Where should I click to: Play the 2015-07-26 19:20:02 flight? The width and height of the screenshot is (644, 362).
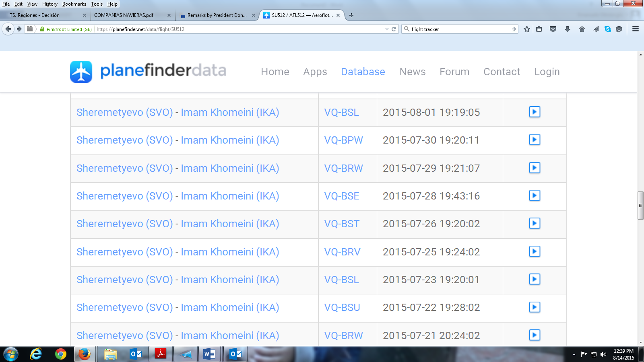point(535,223)
